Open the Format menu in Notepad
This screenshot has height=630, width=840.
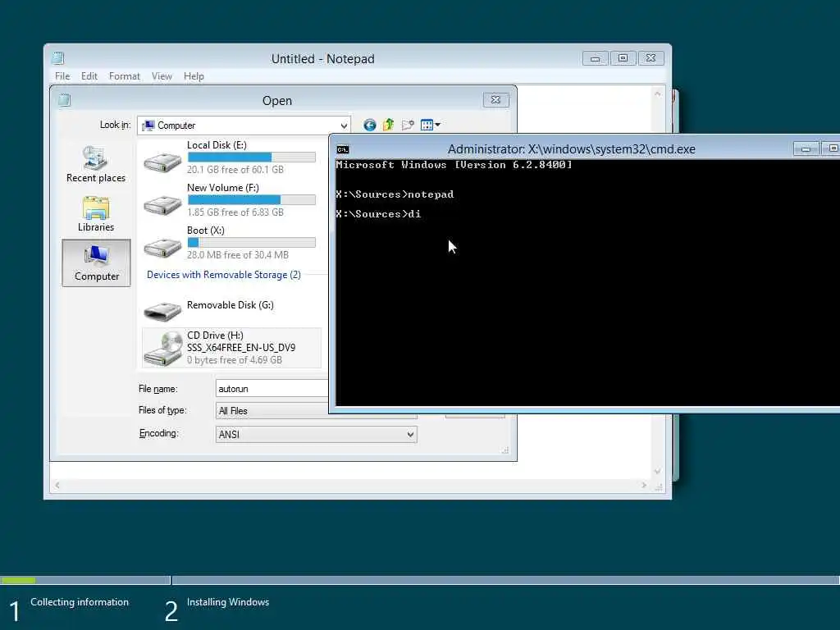[125, 76]
